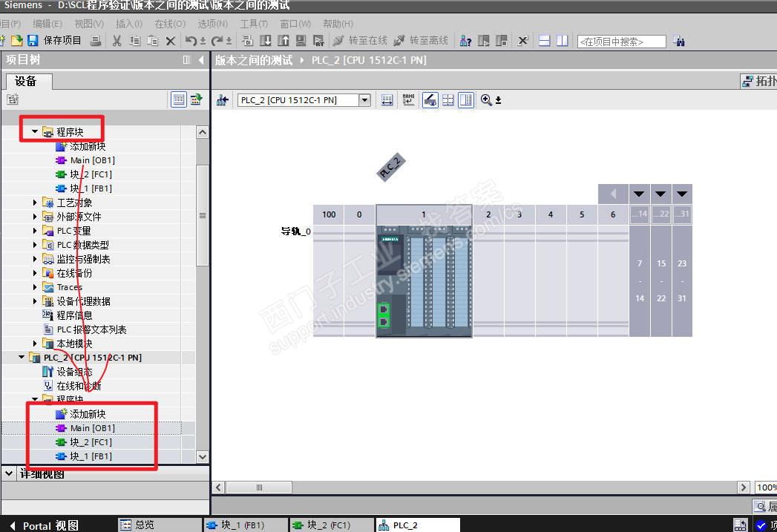Image resolution: width=777 pixels, height=532 pixels.
Task: Click the device view horizontal scrollbar thumb
Action: [x=259, y=487]
